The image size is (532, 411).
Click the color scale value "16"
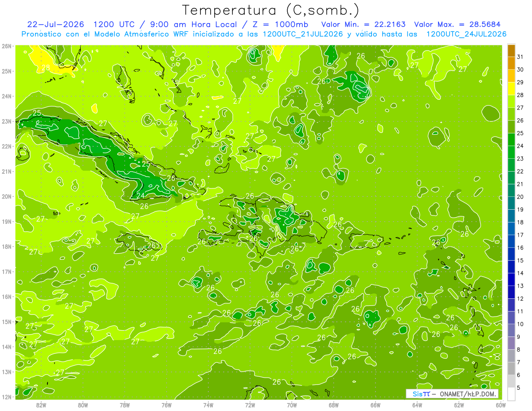(520, 248)
